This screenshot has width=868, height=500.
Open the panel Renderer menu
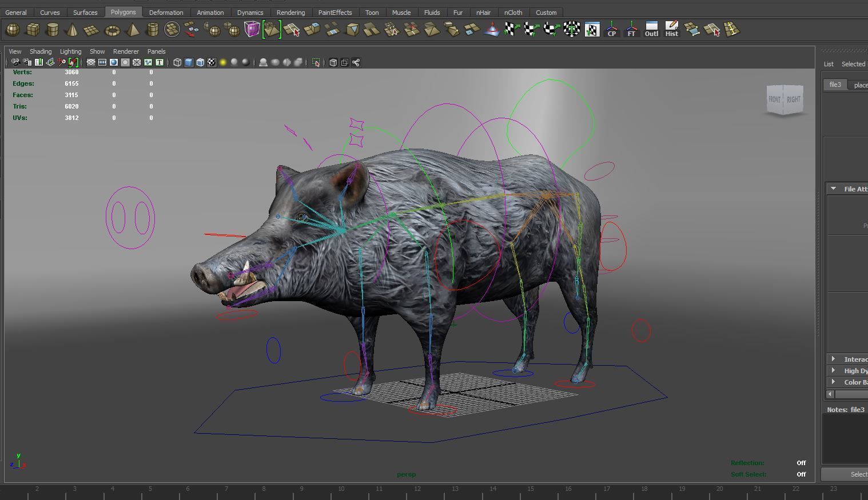pyautogui.click(x=126, y=51)
